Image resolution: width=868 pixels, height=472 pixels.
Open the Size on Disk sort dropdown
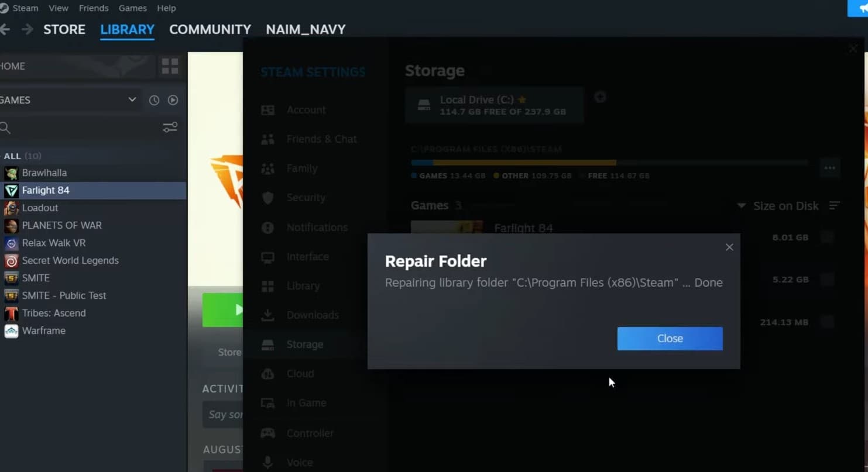pyautogui.click(x=780, y=206)
